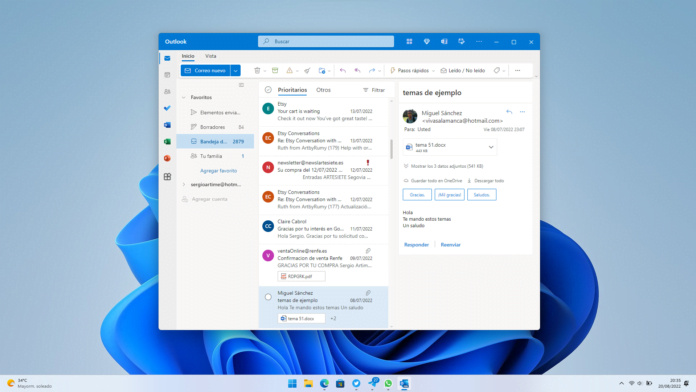Open the Mail module in left rail
This screenshot has width=696, height=392.
pos(167,58)
